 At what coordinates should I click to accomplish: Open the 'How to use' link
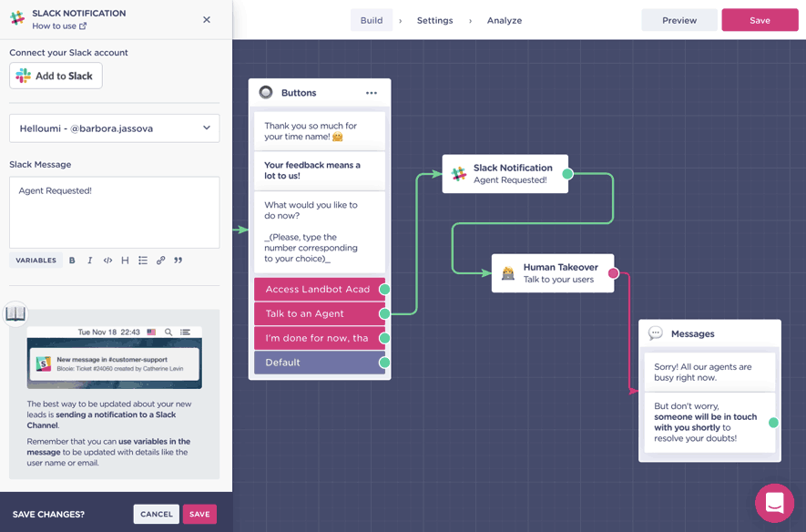(x=59, y=26)
